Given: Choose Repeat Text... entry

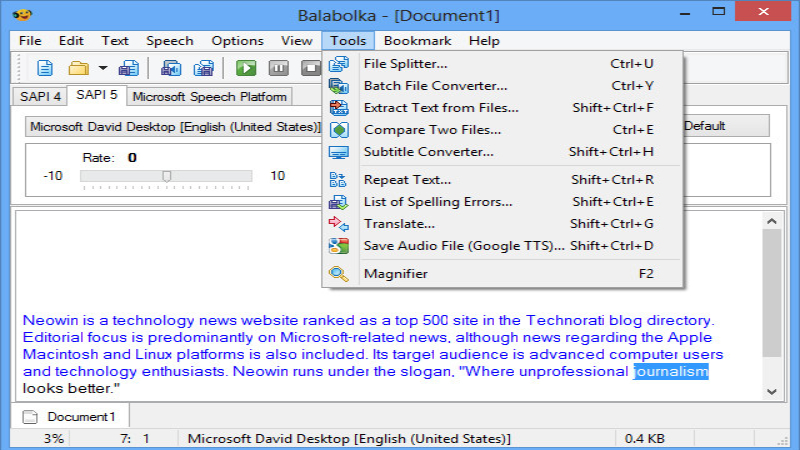Looking at the screenshot, I should 503,180.
